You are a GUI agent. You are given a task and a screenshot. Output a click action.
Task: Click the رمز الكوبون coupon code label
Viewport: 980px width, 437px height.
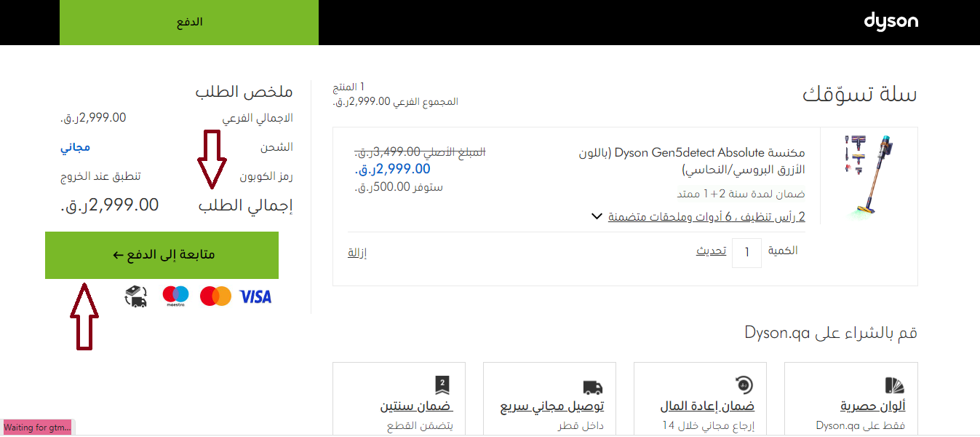(266, 177)
